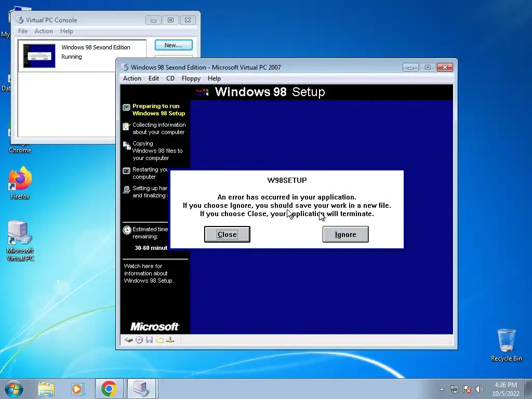
Task: Click the shared folder status icon
Action: (x=160, y=340)
